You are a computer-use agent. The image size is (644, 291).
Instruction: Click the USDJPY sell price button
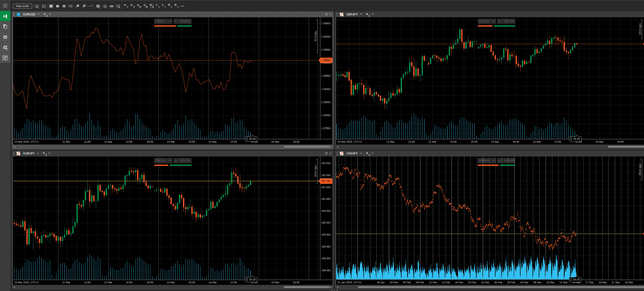pos(486,160)
